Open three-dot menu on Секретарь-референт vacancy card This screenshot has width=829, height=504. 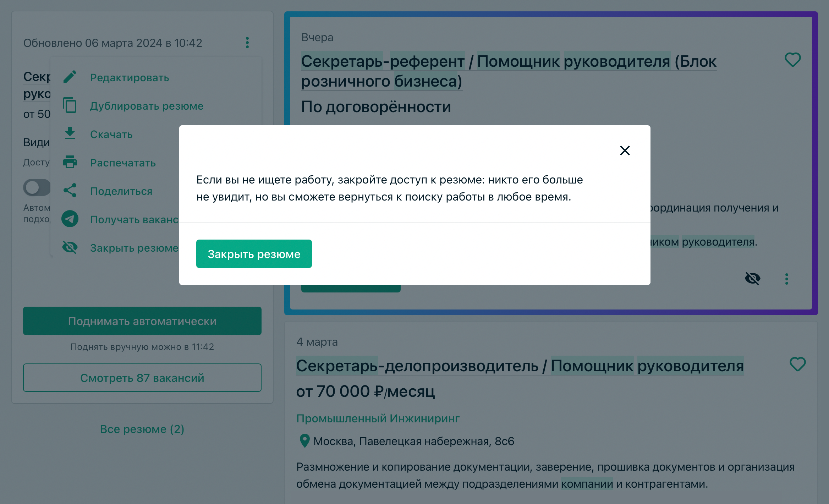pos(786,279)
